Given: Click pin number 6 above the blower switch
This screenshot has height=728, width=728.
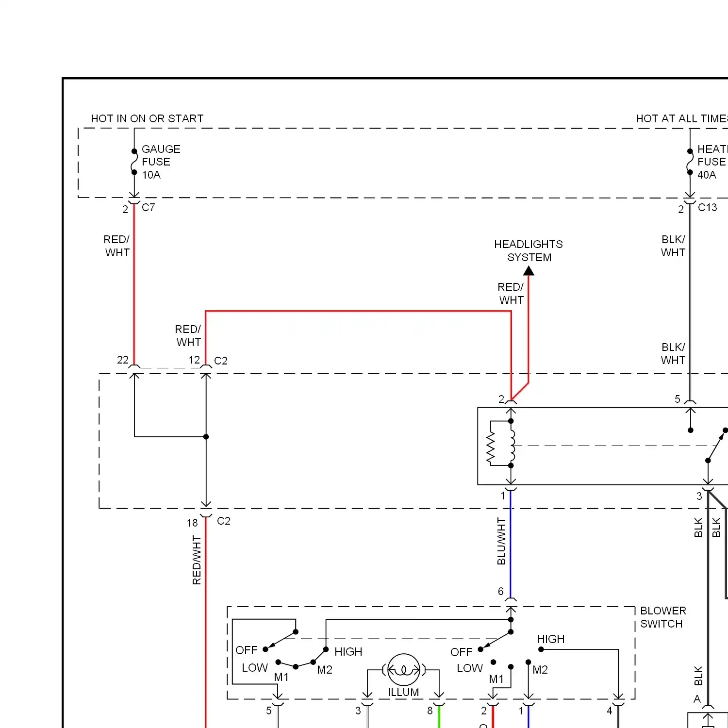Looking at the screenshot, I should coord(501,591).
